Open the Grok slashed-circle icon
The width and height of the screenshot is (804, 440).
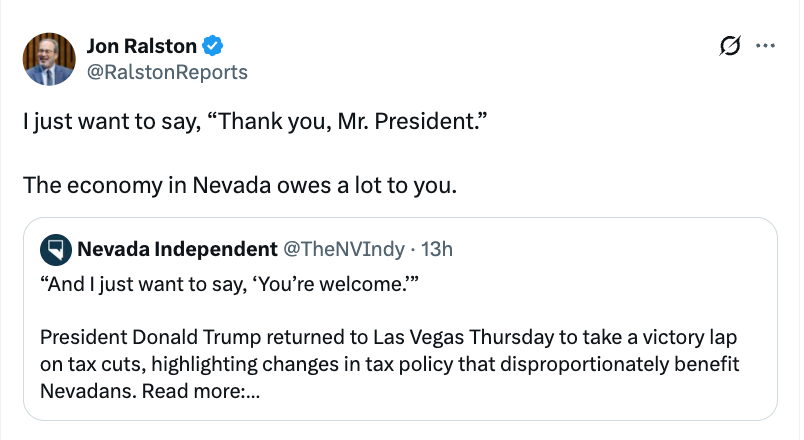pos(729,46)
